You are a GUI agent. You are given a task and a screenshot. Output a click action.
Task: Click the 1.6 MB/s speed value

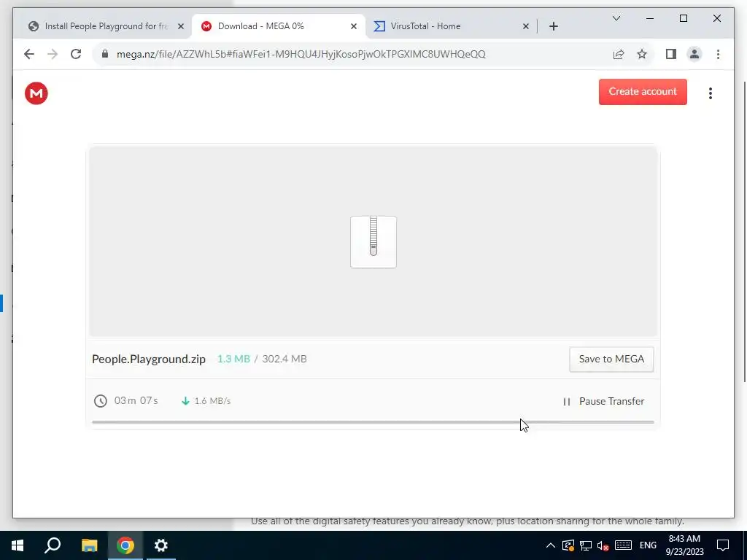click(212, 401)
